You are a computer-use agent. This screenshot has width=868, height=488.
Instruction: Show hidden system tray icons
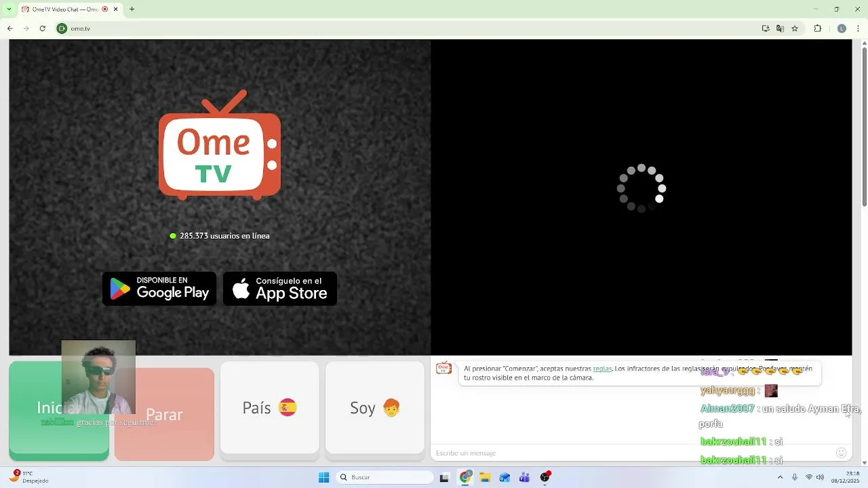pos(780,477)
